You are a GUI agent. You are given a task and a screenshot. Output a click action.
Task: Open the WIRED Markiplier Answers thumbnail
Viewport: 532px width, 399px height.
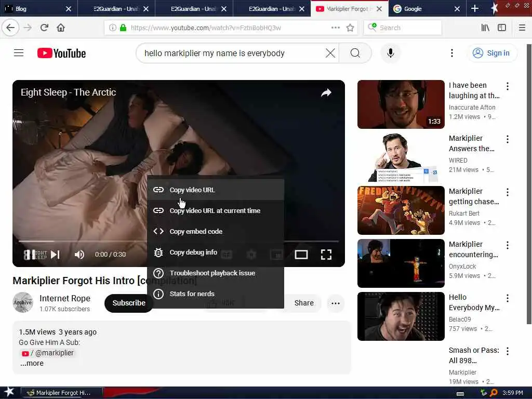(x=401, y=157)
